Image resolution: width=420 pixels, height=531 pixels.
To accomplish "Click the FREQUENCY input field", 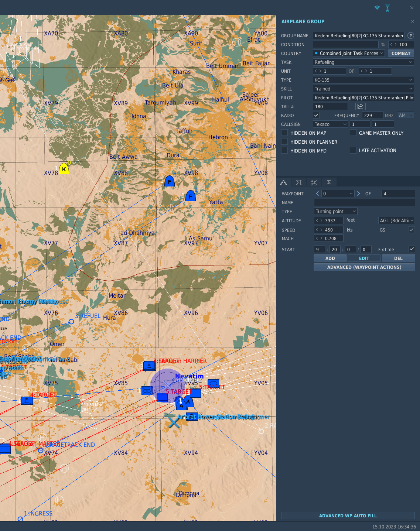I will [372, 115].
